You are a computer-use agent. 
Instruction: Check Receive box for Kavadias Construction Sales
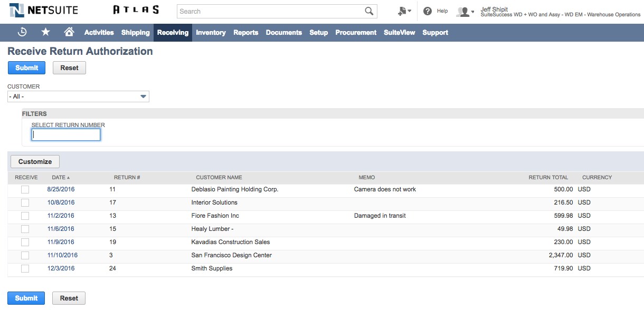(25, 242)
